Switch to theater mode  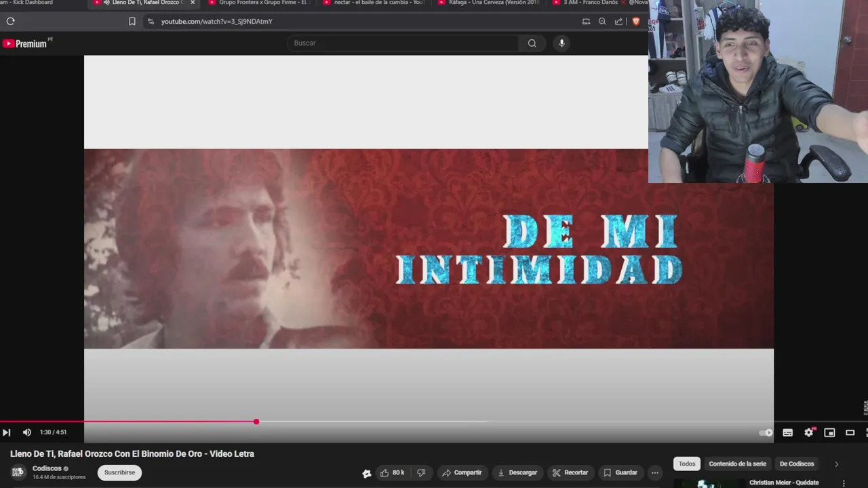(x=850, y=432)
